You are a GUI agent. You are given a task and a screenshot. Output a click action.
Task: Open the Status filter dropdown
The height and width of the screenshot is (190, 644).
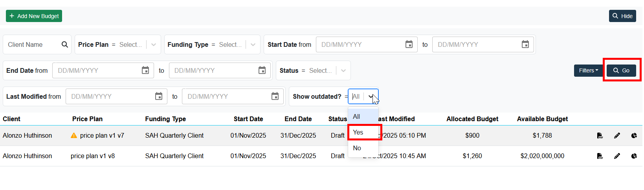(x=343, y=71)
